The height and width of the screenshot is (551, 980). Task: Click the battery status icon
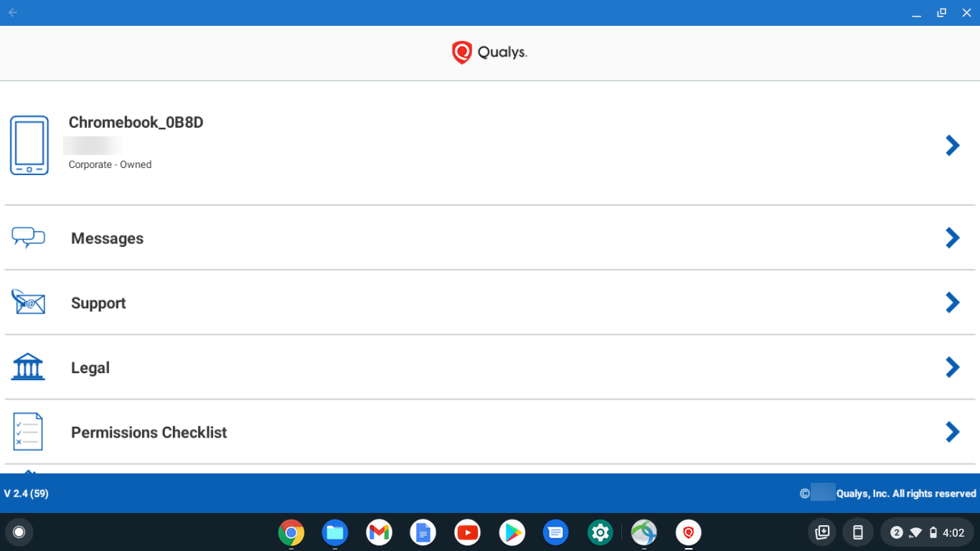pos(933,532)
